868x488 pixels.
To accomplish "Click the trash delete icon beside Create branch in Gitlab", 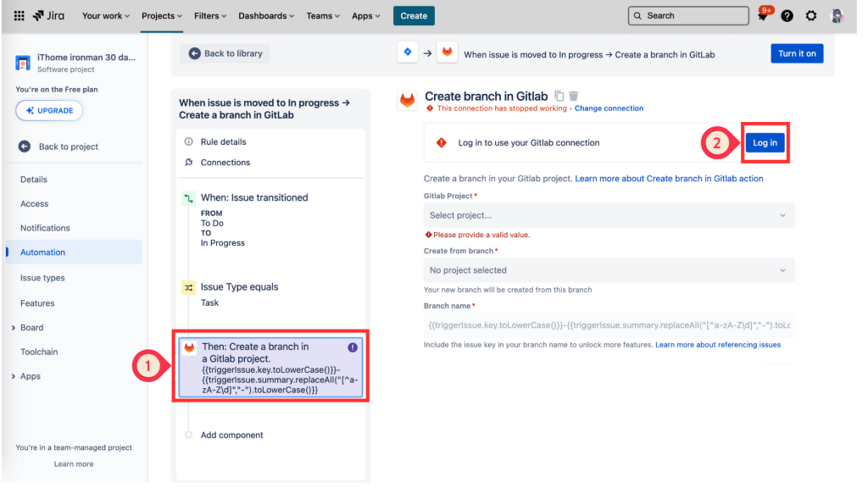I will [x=574, y=96].
